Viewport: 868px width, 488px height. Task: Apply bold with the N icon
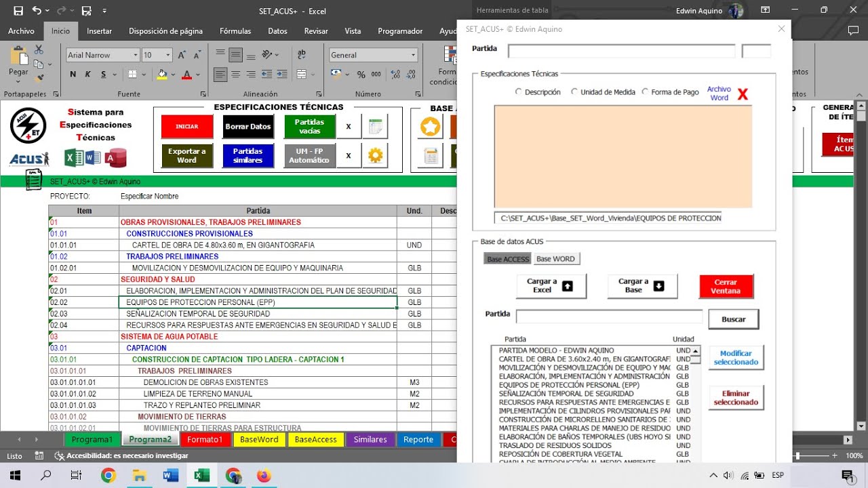(x=73, y=75)
